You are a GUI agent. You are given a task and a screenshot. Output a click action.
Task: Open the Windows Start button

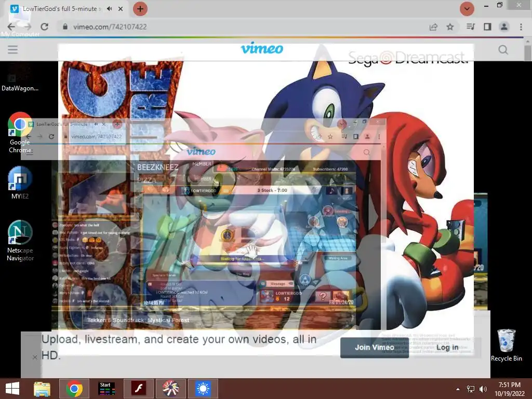click(12, 389)
